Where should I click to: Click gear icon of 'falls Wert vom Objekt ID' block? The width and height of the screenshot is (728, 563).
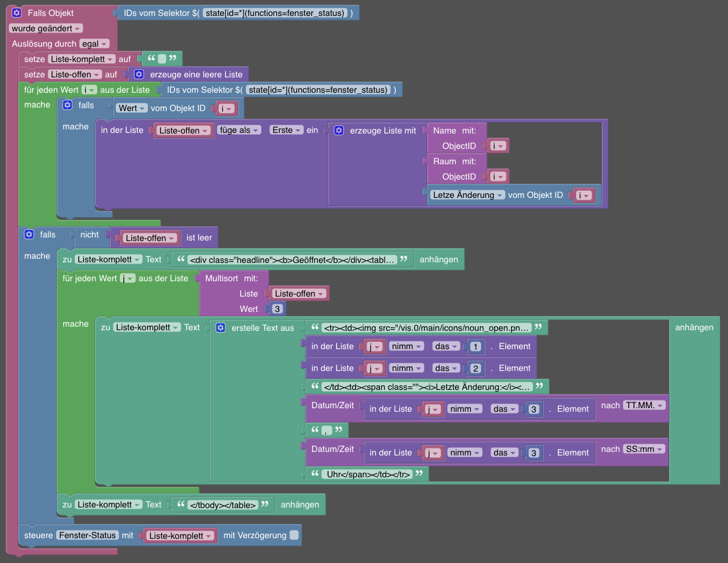[67, 105]
